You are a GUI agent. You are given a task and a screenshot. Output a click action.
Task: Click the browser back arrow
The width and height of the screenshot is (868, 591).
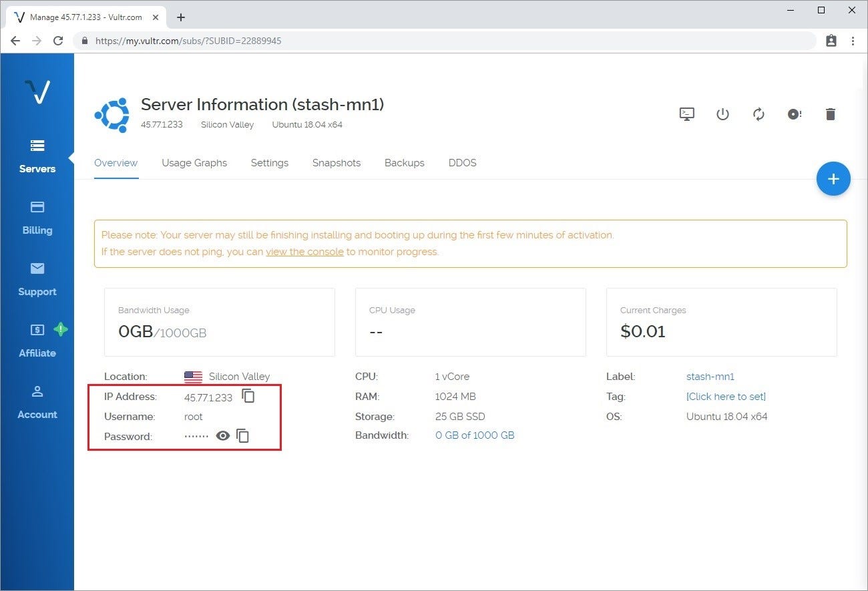point(15,41)
